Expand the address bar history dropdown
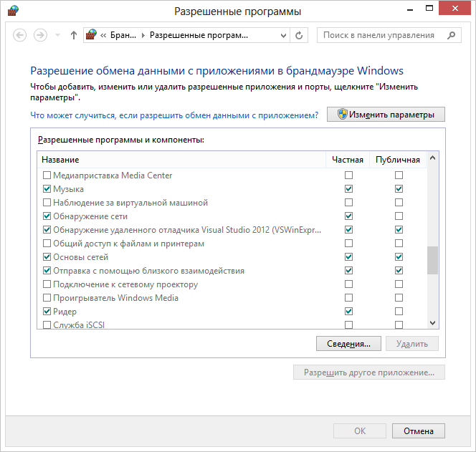The image size is (476, 452). (283, 36)
